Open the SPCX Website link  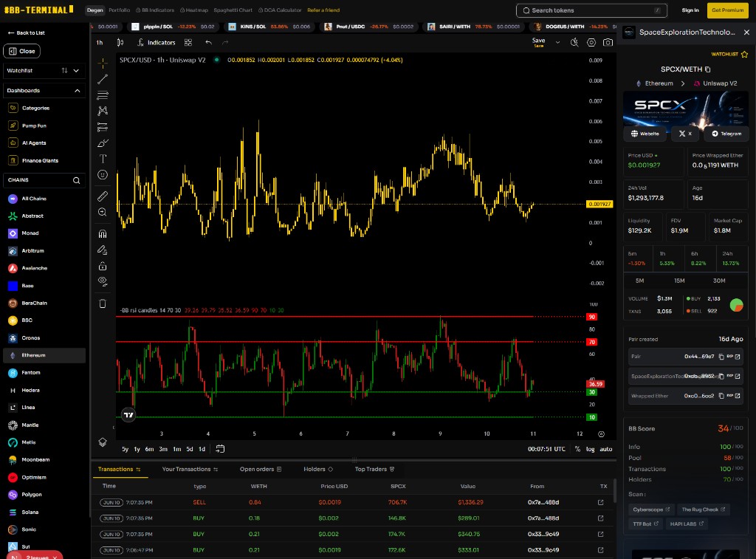645,134
